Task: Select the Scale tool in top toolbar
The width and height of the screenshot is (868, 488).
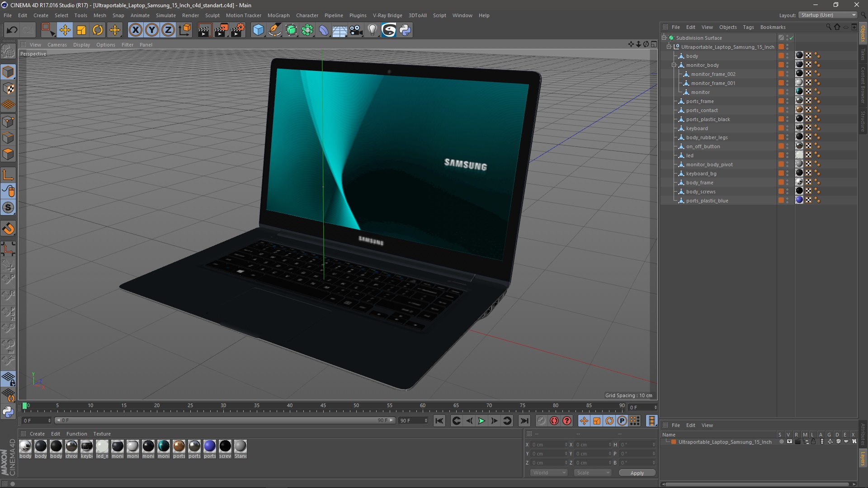Action: (x=81, y=30)
